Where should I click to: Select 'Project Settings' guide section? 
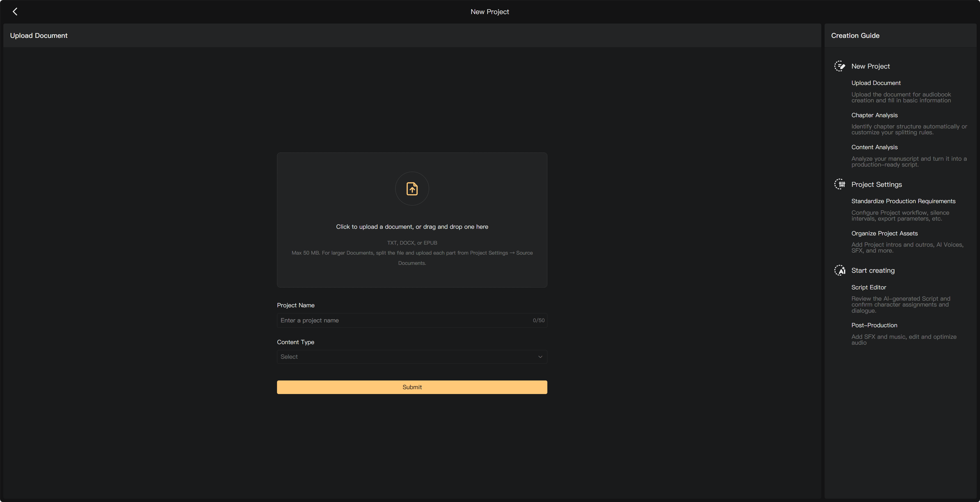(x=877, y=184)
